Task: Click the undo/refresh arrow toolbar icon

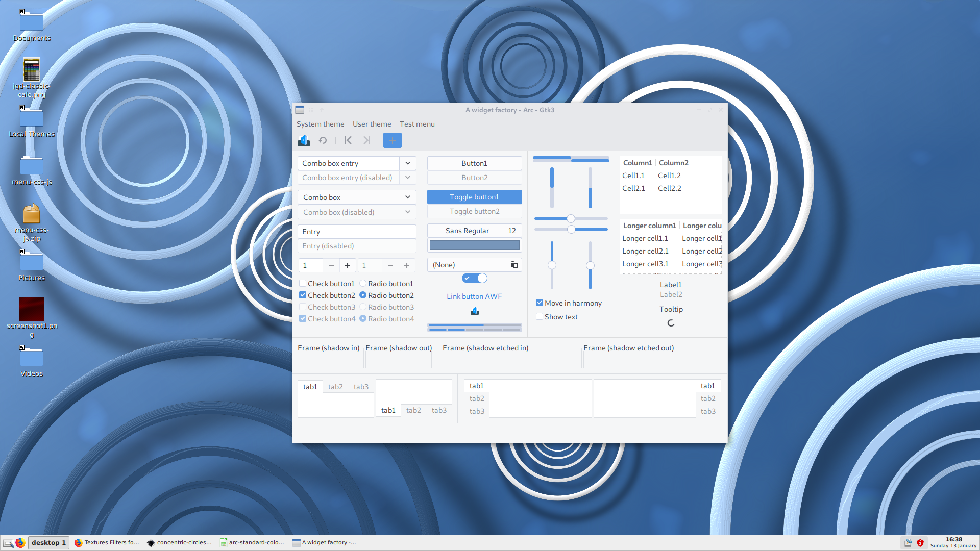Action: coord(323,140)
